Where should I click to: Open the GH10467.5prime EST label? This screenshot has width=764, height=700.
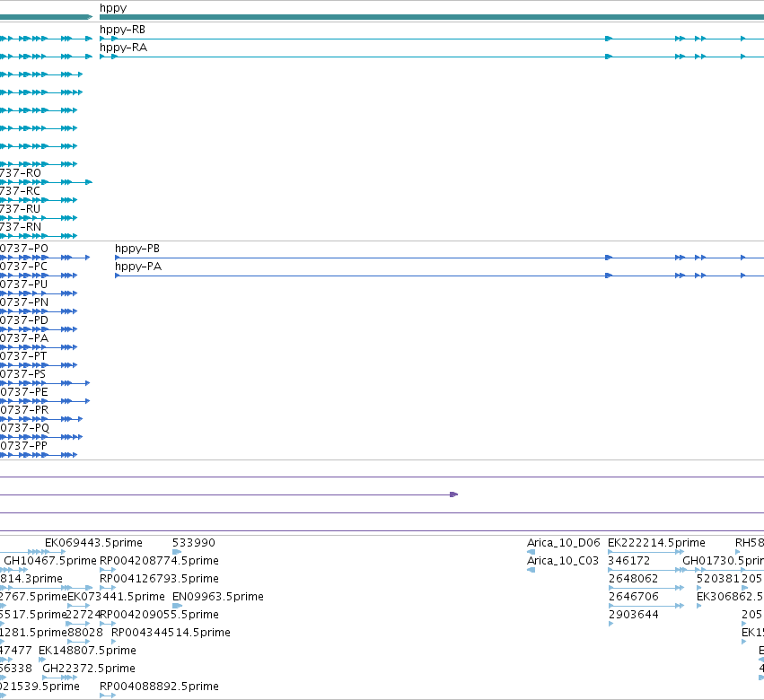[50, 561]
